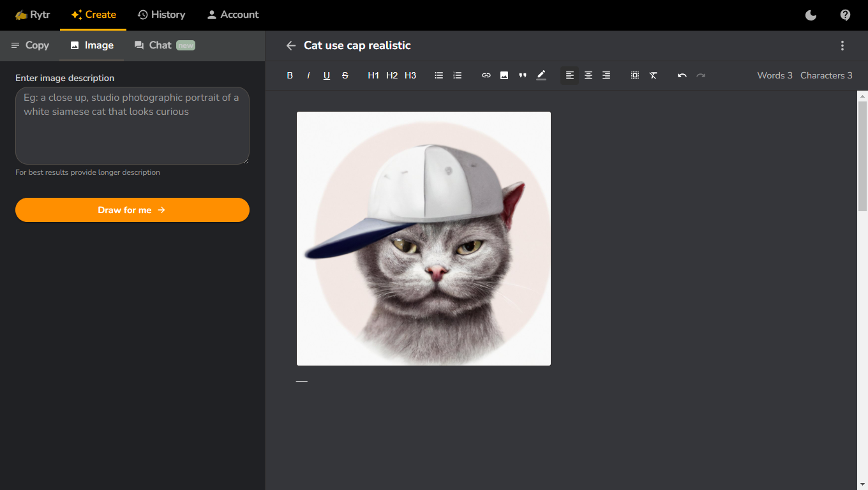This screenshot has height=490, width=868.
Task: Open the document options three-dot menu
Action: 842,45
